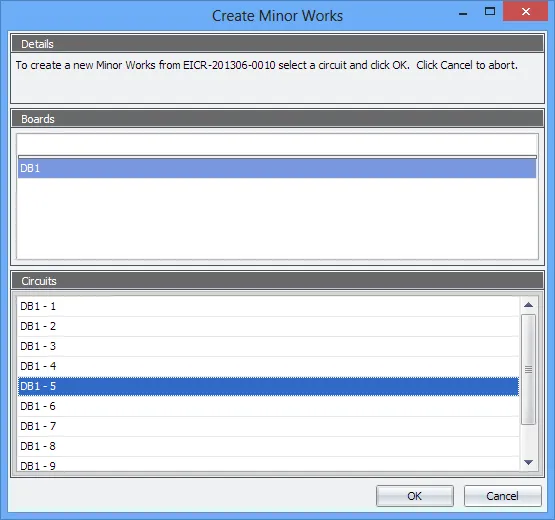555x520 pixels.
Task: Maximize the Create Minor Works window
Action: click(490, 12)
